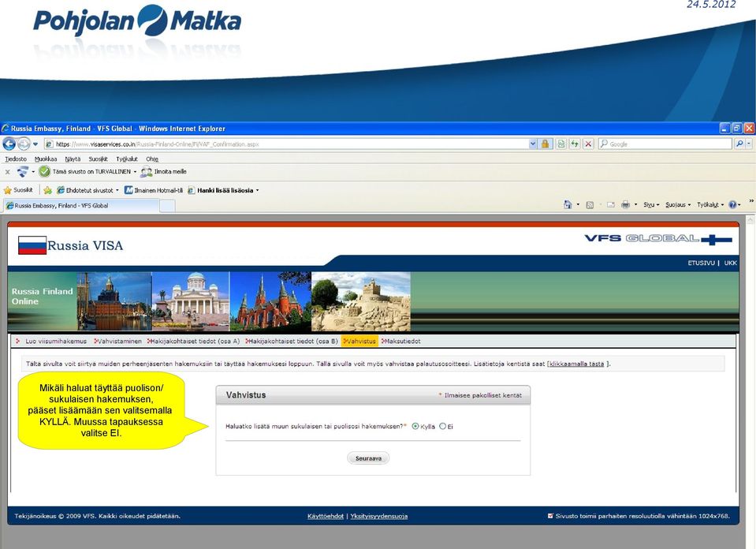This screenshot has height=549, width=756.
Task: Expand the 'Tämä sivusto on TURVALLINEN' dropdown
Action: click(x=135, y=172)
